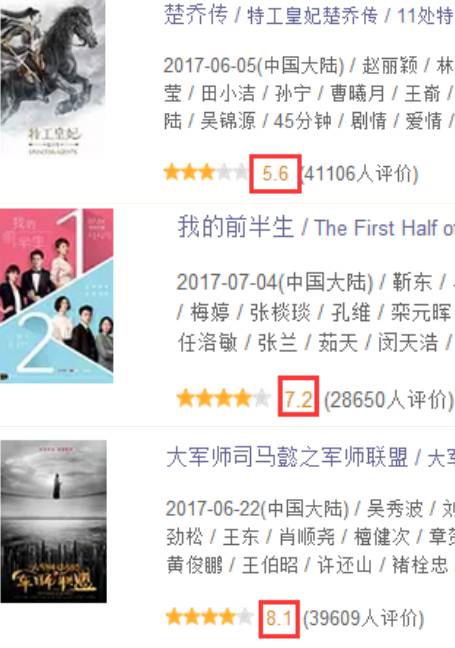Click the 8.1 rating score
455x648 pixels.
click(x=279, y=618)
